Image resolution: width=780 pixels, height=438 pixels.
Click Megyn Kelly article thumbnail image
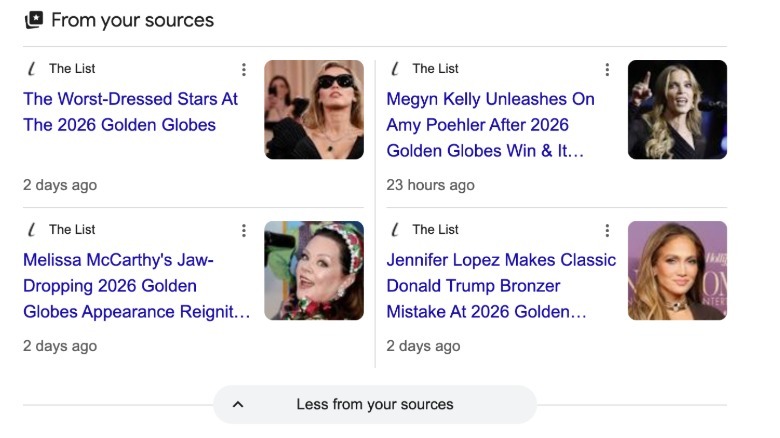677,110
